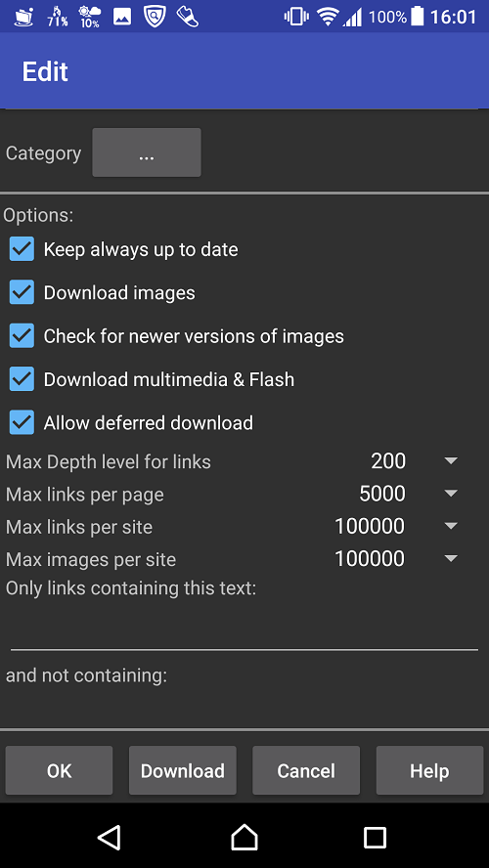Focus the Only links containing text field
The image size is (489, 868).
coord(244,627)
